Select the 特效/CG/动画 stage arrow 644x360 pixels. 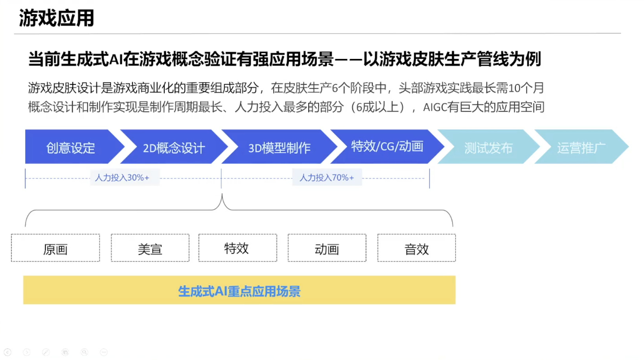(387, 147)
